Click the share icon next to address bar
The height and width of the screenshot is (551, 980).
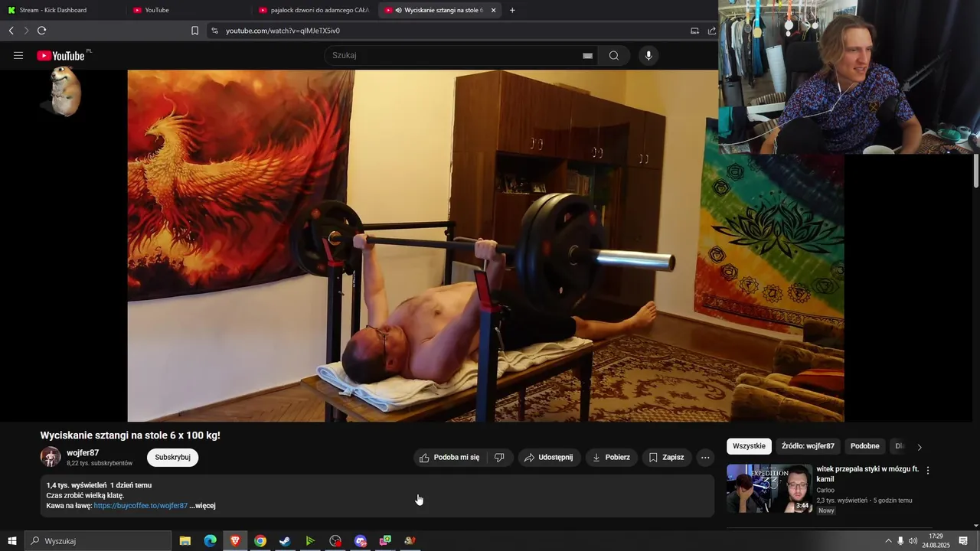click(x=711, y=31)
